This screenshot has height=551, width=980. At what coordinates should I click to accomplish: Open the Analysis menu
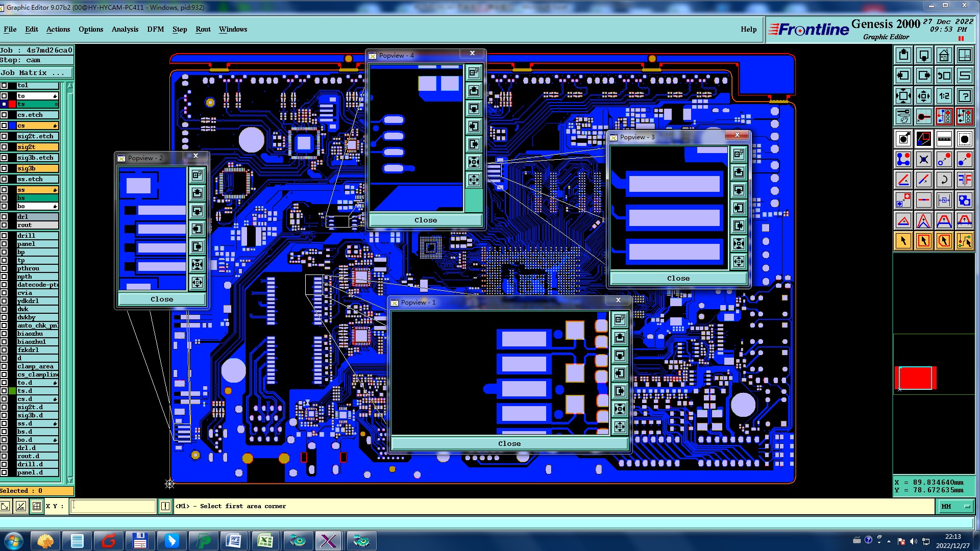[125, 29]
